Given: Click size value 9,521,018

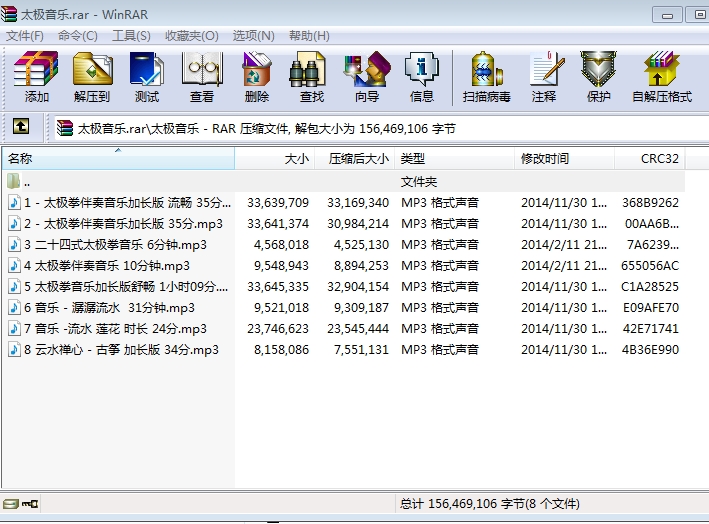Looking at the screenshot, I should point(281,308).
